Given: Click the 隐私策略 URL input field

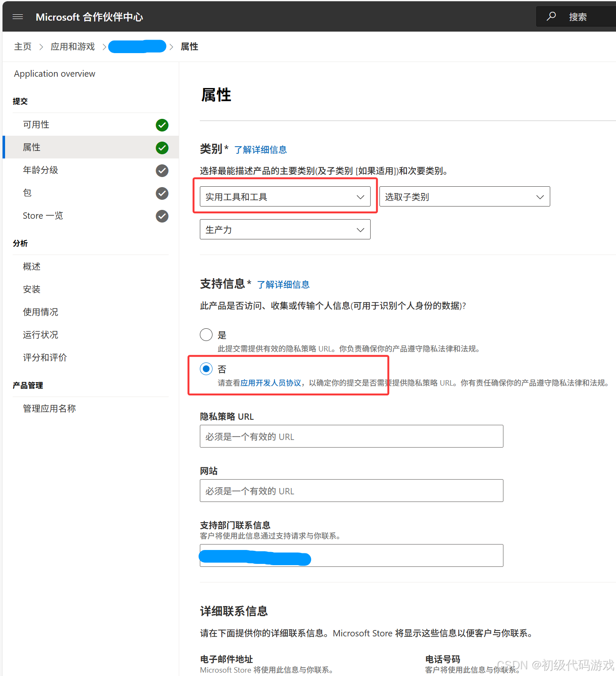Looking at the screenshot, I should coord(352,437).
